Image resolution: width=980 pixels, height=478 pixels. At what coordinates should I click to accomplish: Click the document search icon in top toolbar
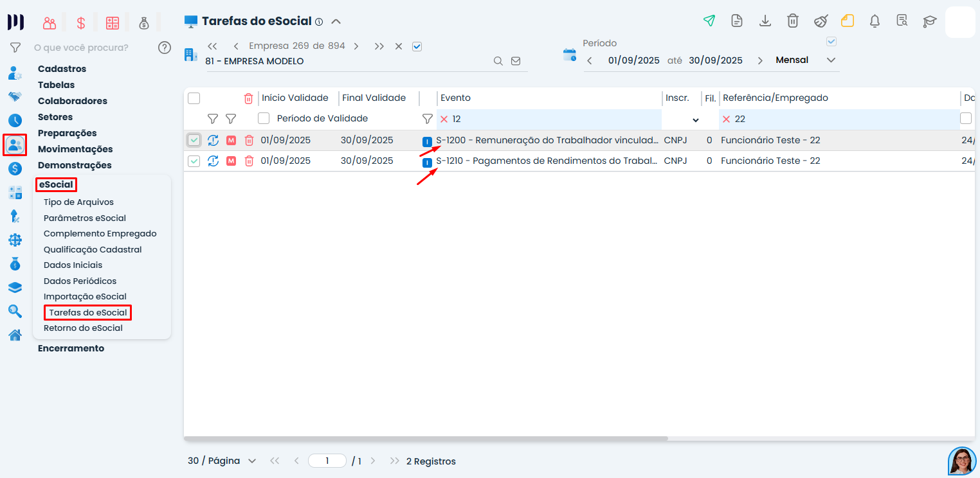pyautogui.click(x=902, y=21)
